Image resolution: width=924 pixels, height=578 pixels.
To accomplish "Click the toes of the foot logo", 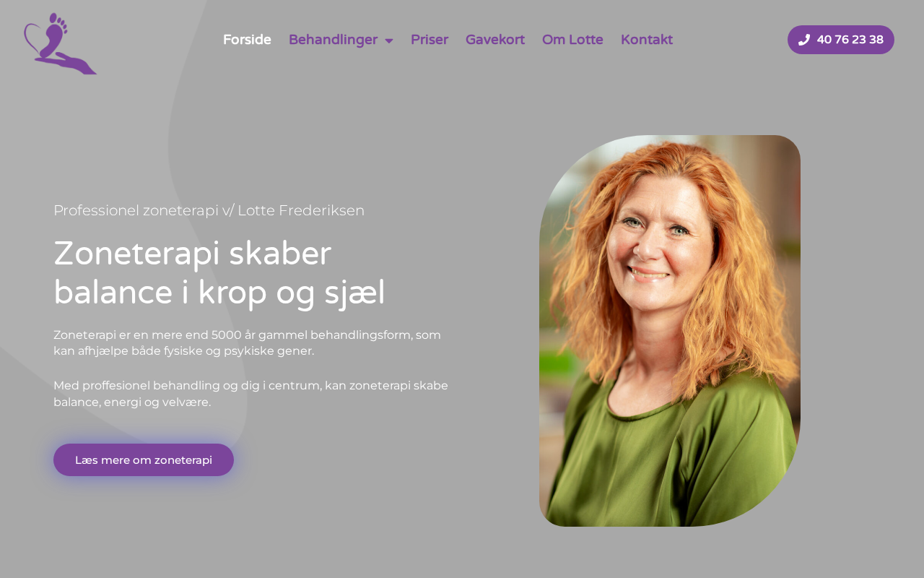I will point(59,22).
